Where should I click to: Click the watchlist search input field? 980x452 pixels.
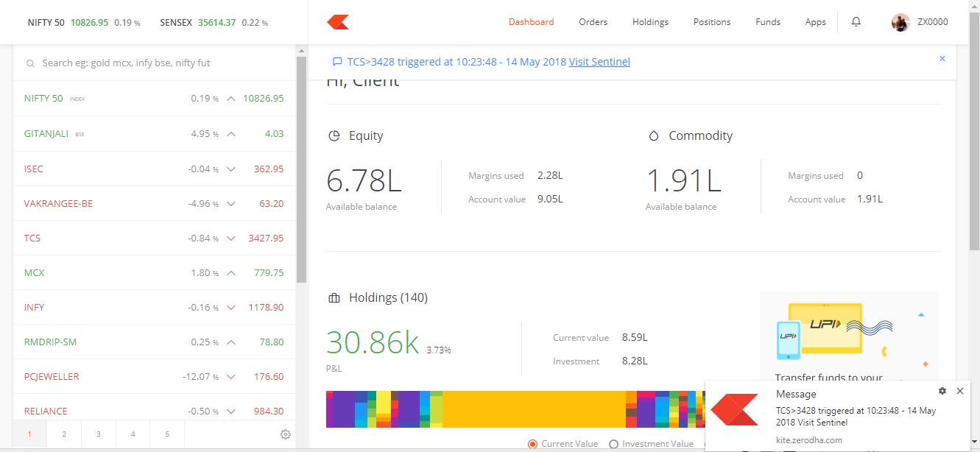click(154, 63)
